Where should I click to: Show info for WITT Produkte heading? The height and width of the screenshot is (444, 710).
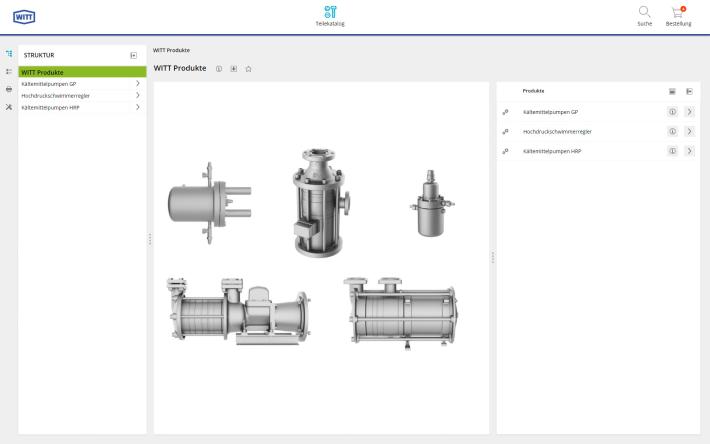point(219,69)
